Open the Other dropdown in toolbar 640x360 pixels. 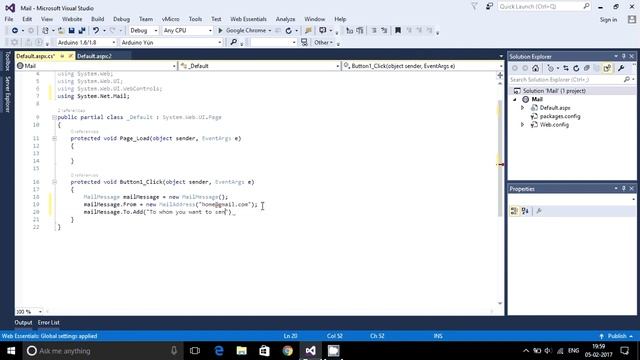point(324,42)
